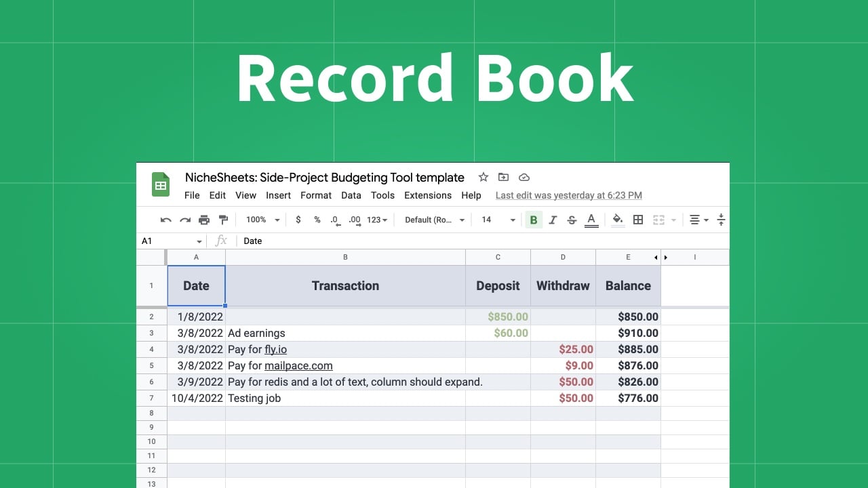868x488 pixels.
Task: Select the paint format tool
Action: [x=223, y=220]
